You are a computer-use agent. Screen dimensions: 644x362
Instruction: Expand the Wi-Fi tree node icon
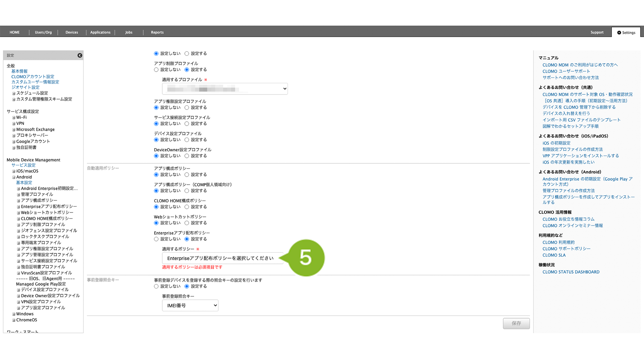[x=14, y=118]
